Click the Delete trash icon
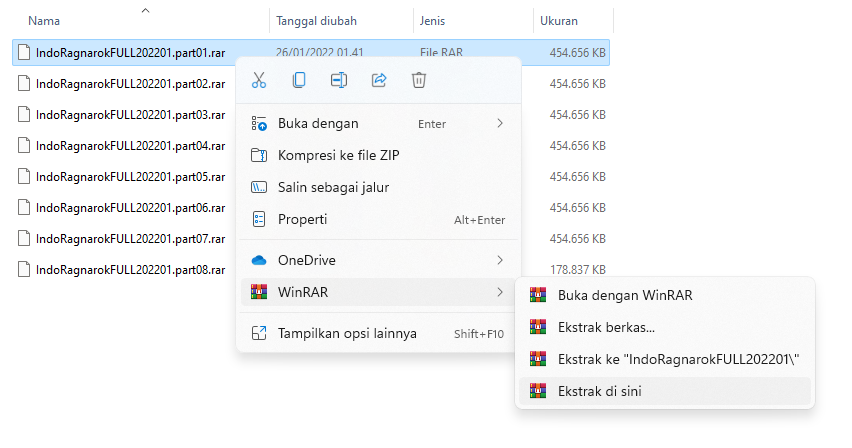The height and width of the screenshot is (448, 852). 418,80
